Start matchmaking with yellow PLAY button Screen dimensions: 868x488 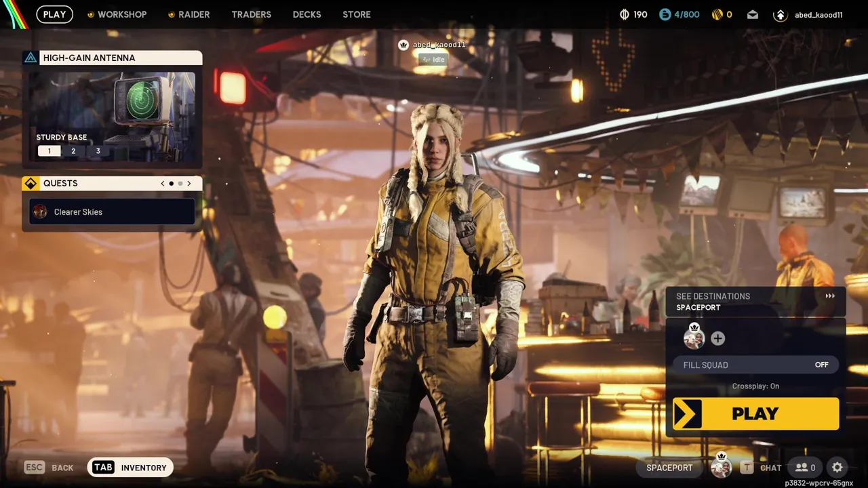coord(755,413)
